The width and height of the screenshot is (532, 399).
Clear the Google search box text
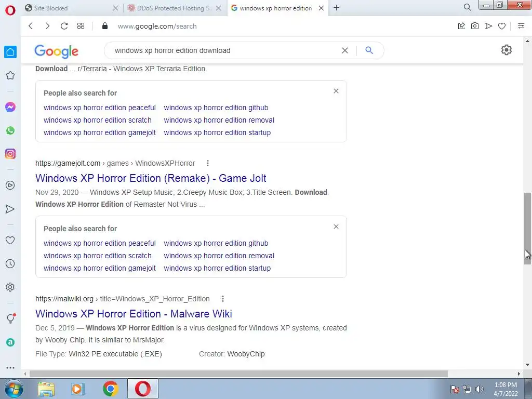click(x=345, y=50)
